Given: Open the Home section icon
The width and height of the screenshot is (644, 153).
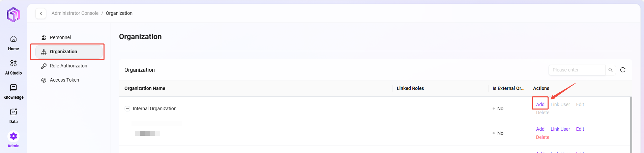Looking at the screenshot, I should pos(13,39).
